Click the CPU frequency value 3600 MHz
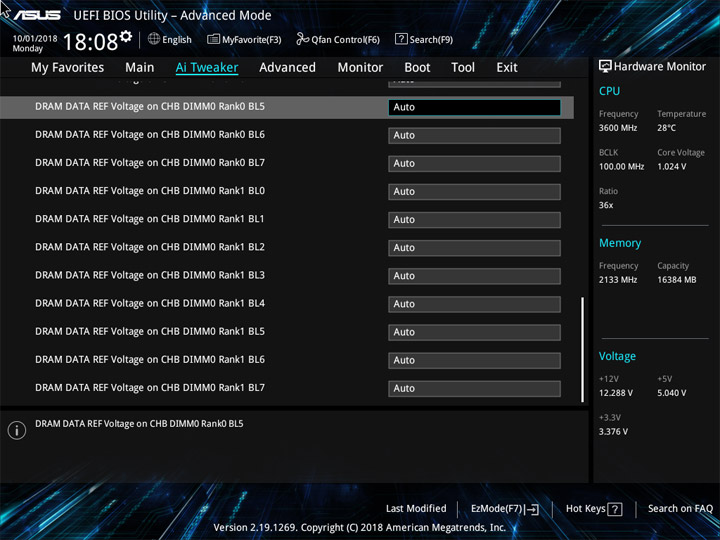Screen dimensions: 720x540 pos(618,128)
